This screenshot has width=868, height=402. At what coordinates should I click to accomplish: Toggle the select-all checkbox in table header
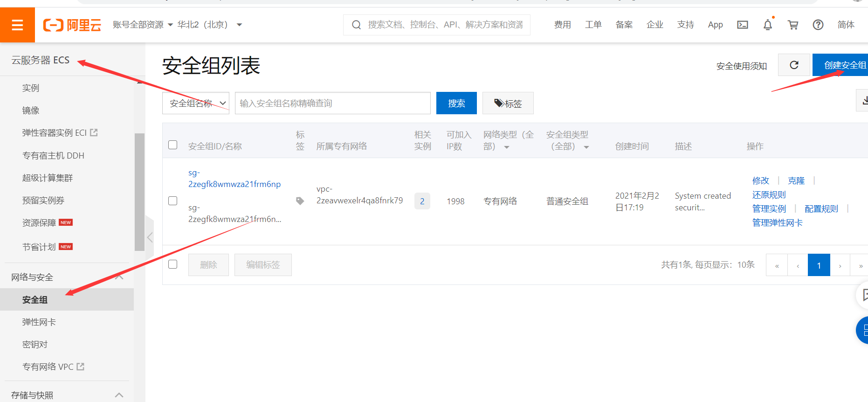coord(173,145)
